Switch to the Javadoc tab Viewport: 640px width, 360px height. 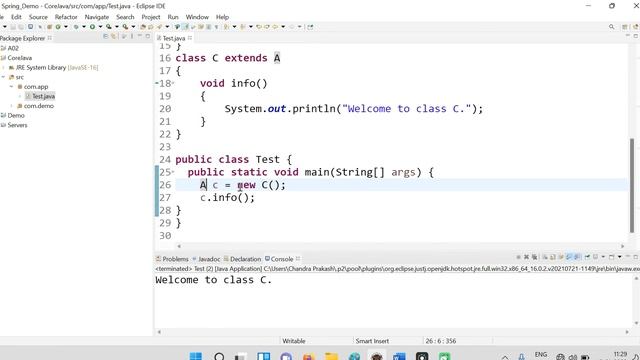[x=206, y=259]
